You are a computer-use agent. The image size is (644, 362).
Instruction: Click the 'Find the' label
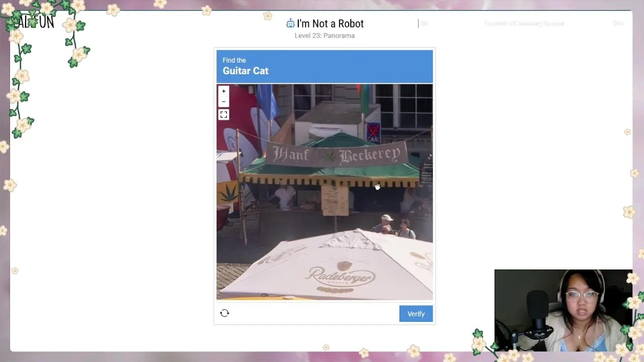click(234, 60)
